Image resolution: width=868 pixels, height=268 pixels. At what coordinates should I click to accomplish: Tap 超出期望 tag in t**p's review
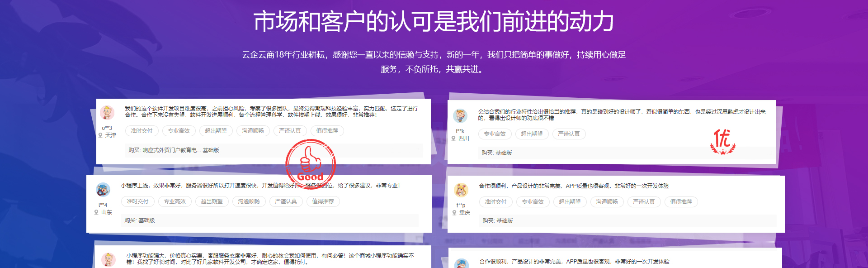pyautogui.click(x=570, y=202)
